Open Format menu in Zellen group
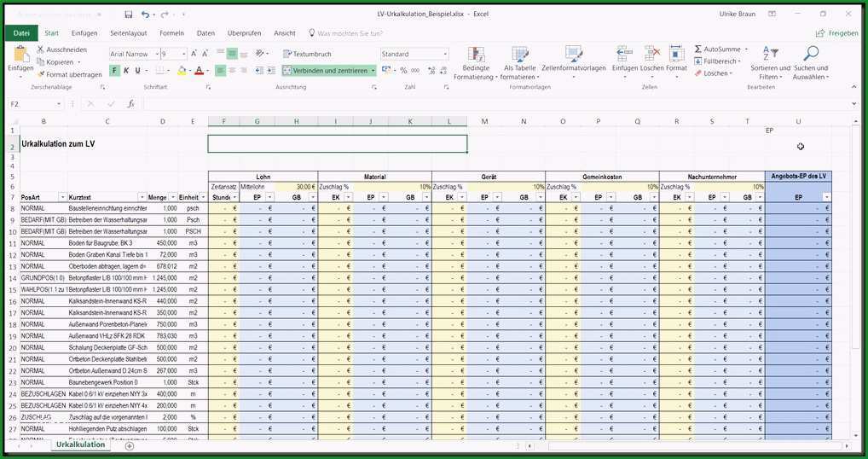This screenshot has height=459, width=868. (x=676, y=63)
